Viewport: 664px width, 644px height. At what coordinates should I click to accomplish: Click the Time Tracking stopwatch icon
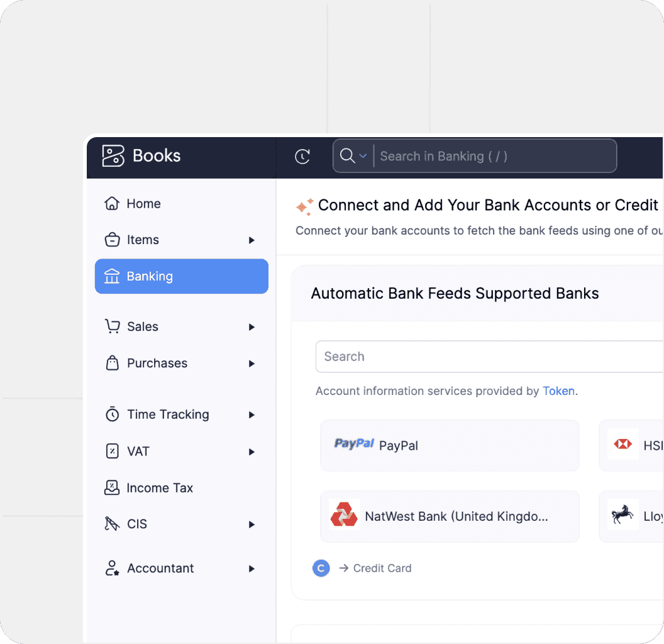112,414
